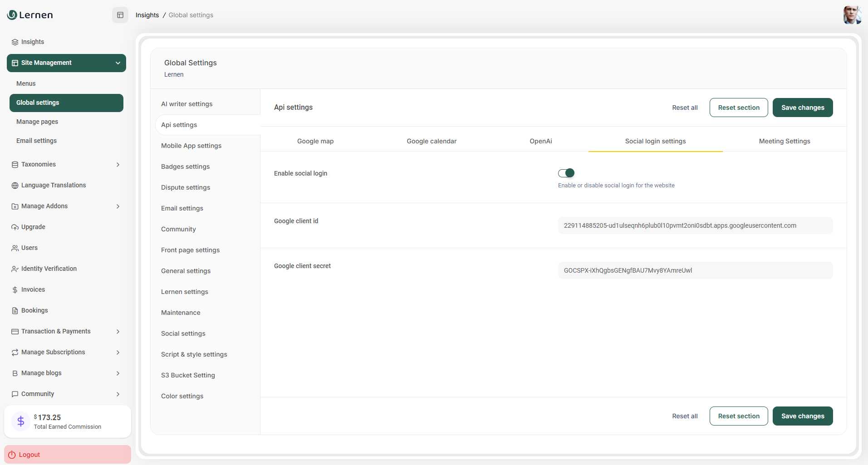The image size is (868, 465).
Task: Disable the Enable social login switch
Action: [566, 173]
